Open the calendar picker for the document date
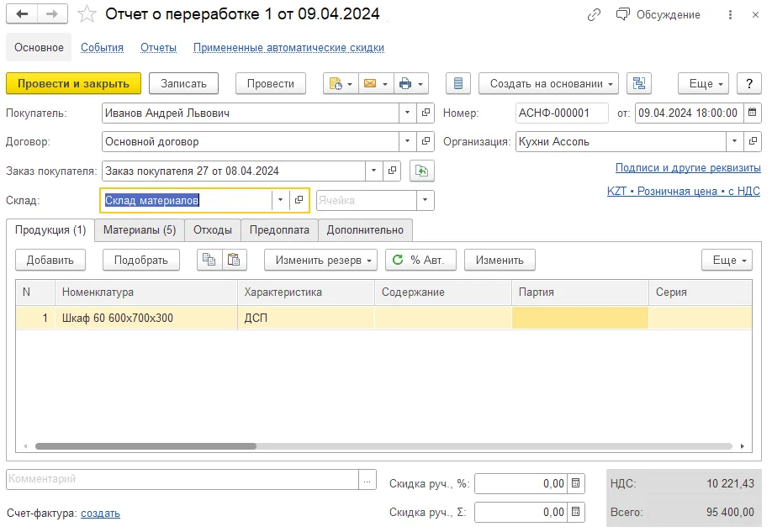The width and height of the screenshot is (772, 532). pos(752,113)
